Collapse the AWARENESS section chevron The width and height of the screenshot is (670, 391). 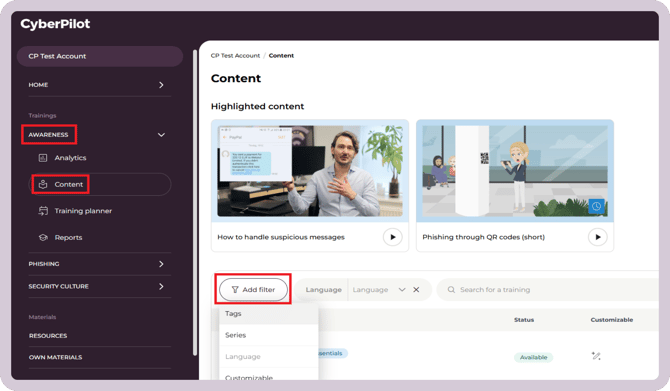[161, 135]
